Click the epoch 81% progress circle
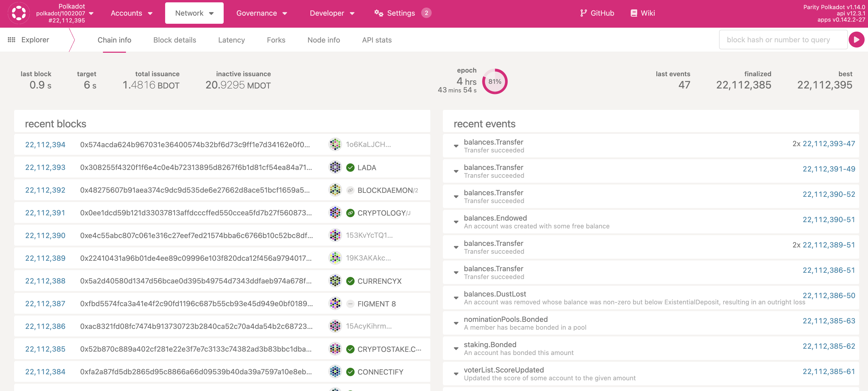 tap(495, 81)
